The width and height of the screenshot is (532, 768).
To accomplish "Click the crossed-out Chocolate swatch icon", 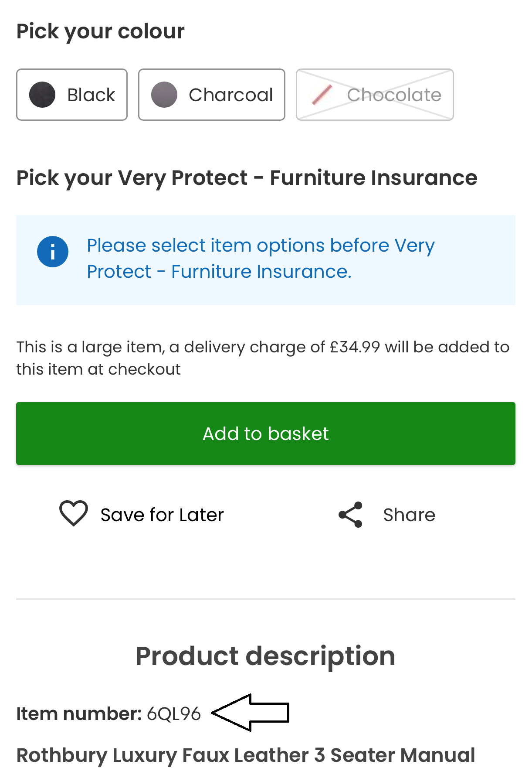I will coord(322,95).
